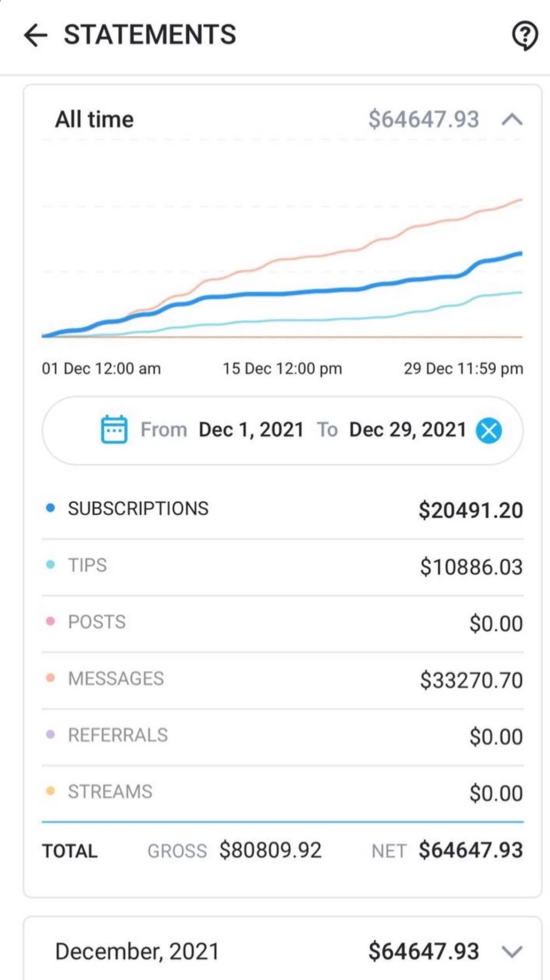Go back using the arrow icon

36,35
